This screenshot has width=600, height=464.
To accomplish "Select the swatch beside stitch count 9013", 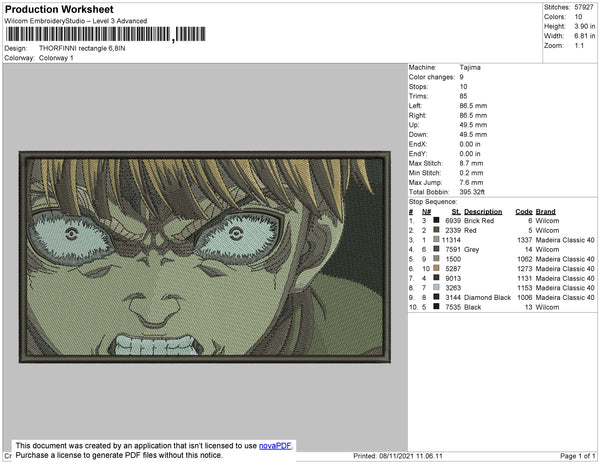I will coord(436,278).
